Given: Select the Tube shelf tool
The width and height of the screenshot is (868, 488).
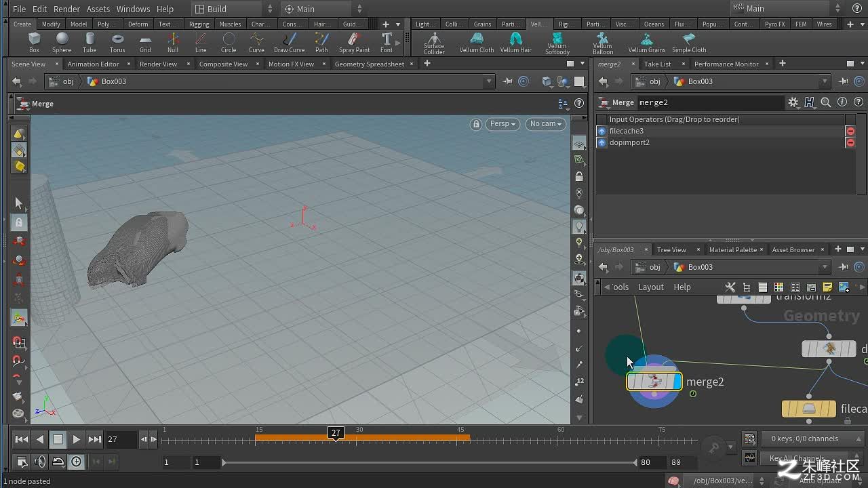Looking at the screenshot, I should click(x=90, y=43).
